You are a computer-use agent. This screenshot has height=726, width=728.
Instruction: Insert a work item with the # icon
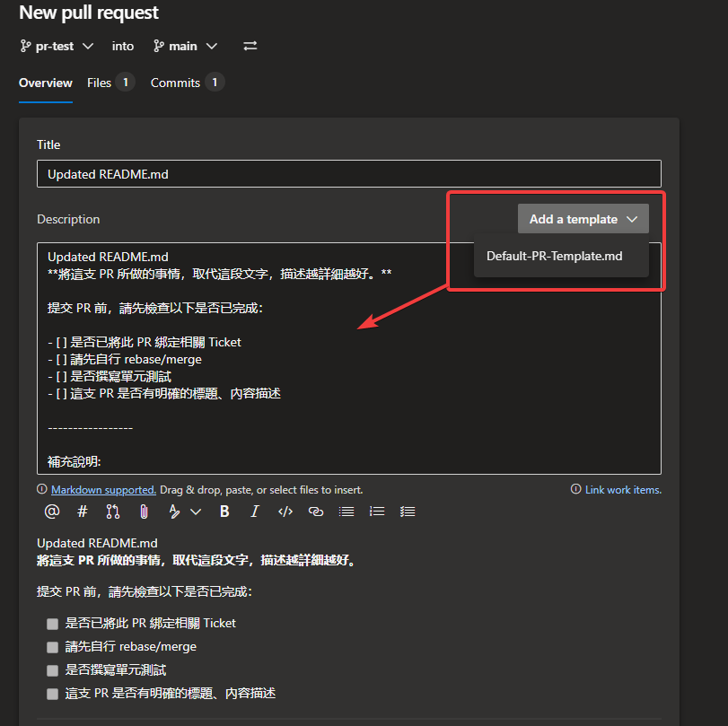(82, 511)
